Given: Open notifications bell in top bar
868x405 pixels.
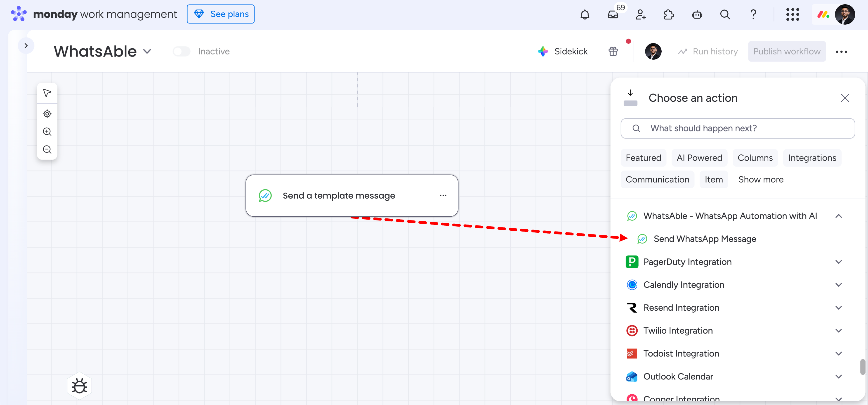Looking at the screenshot, I should (585, 14).
